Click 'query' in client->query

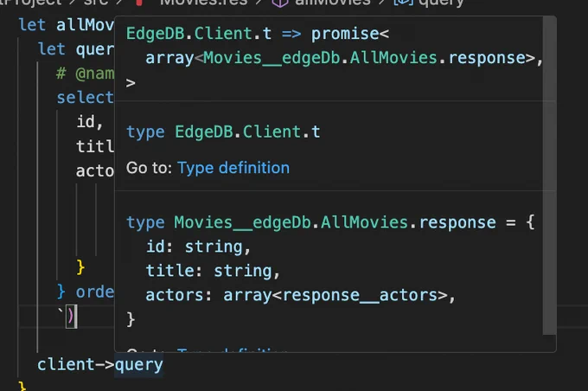click(138, 365)
